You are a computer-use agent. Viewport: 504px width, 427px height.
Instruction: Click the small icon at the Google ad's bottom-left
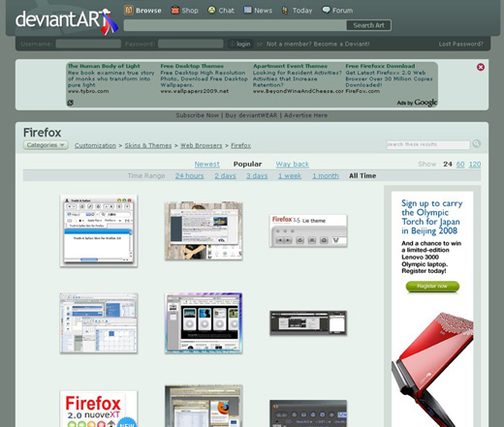(x=70, y=103)
